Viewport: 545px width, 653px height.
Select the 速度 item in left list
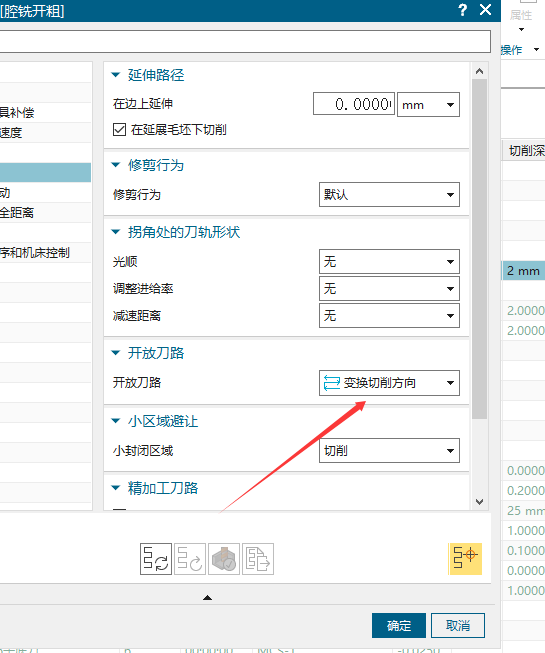click(x=45, y=132)
